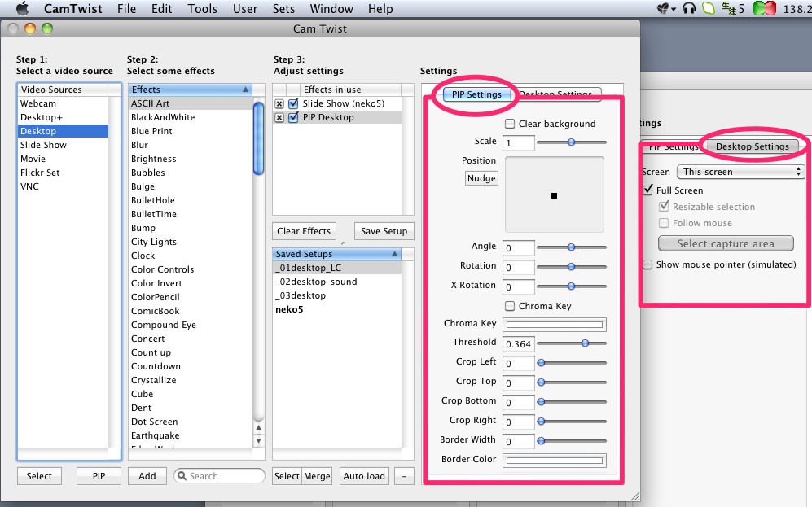Viewport: 812px width, 507px height.
Task: Click the Position pad area
Action: 554,194
